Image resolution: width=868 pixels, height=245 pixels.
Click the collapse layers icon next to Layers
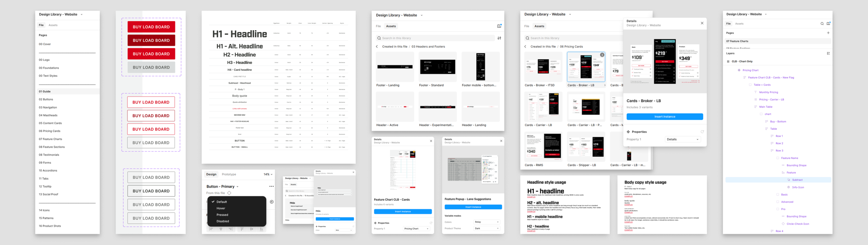[828, 53]
